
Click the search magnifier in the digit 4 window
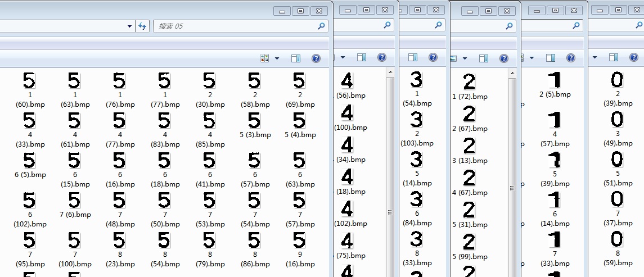[x=387, y=25]
